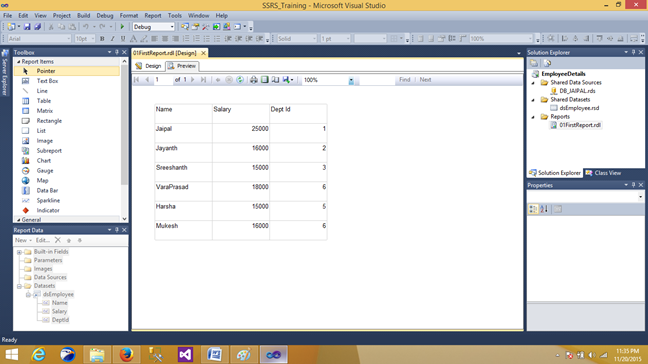Collapse the Datasets node in Report Data

(19, 286)
